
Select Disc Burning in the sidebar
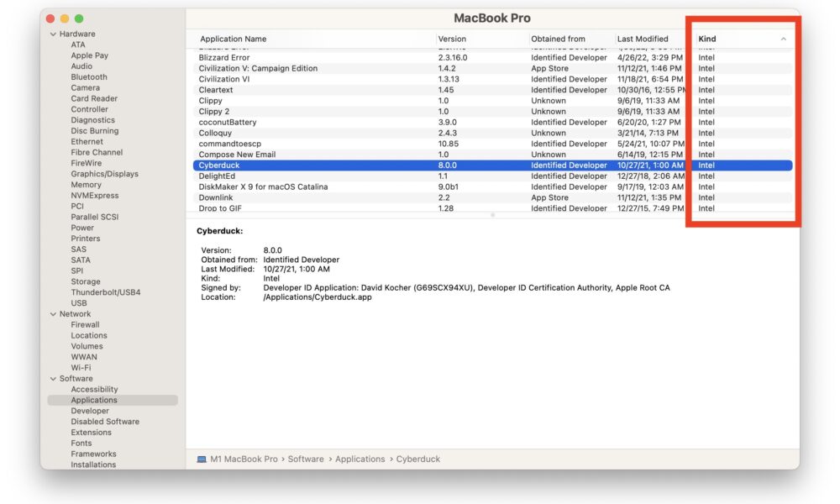(x=95, y=131)
